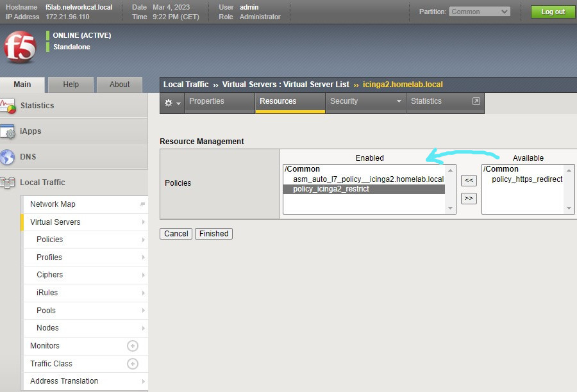Switch to the Help tab
The image size is (577, 392).
71,85
